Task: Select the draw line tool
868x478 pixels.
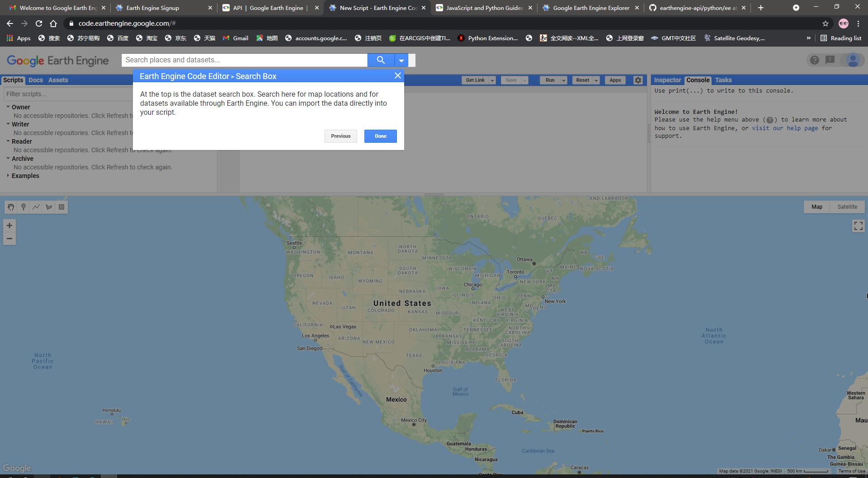Action: pos(36,207)
